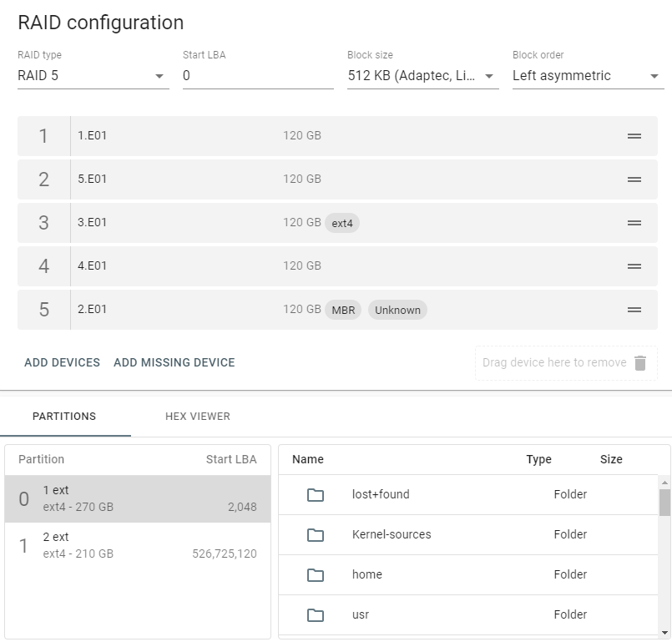This screenshot has height=642, width=672.
Task: Click the trash icon in the remove-device area
Action: (641, 362)
